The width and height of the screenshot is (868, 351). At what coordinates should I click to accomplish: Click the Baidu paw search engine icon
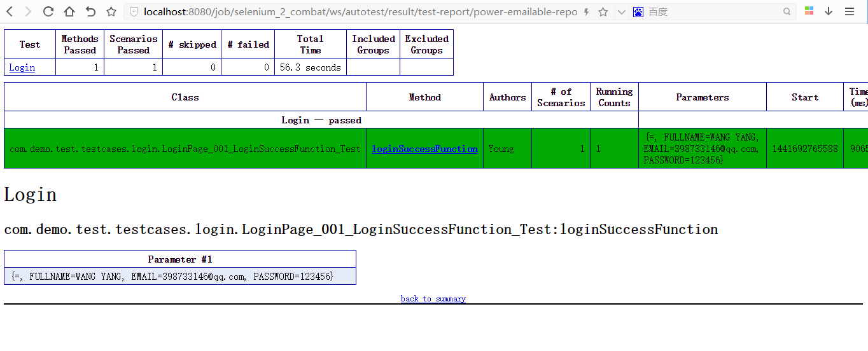[x=638, y=11]
